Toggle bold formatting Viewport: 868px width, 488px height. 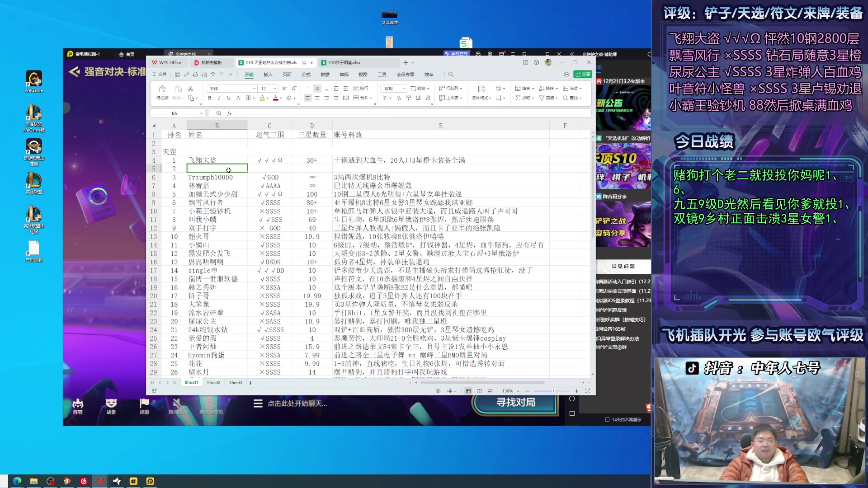[209, 98]
